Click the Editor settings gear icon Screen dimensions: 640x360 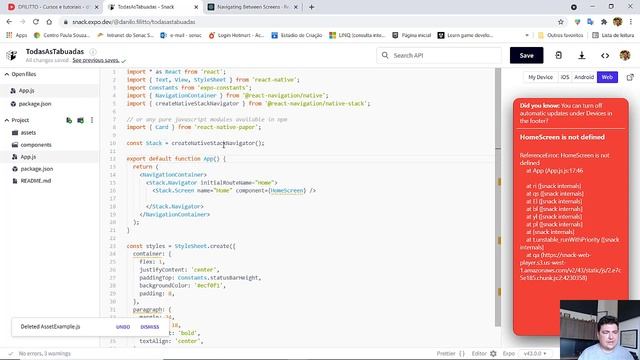click(x=493, y=353)
